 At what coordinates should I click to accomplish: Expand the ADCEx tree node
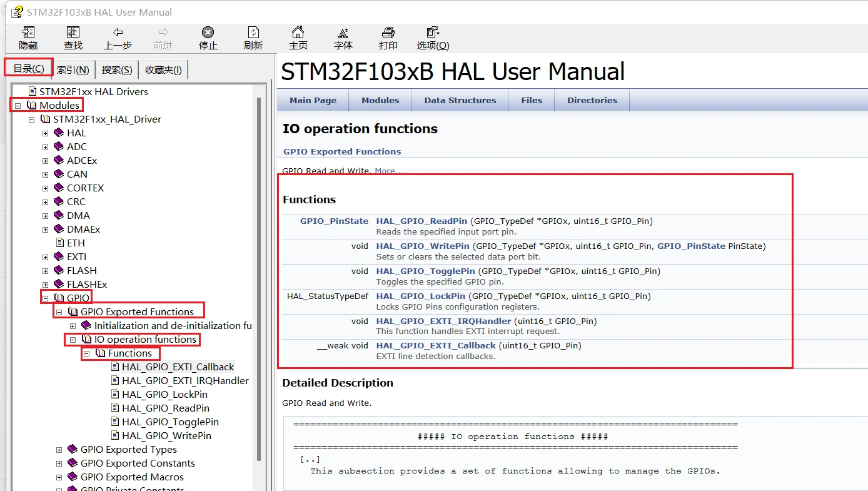(x=45, y=161)
